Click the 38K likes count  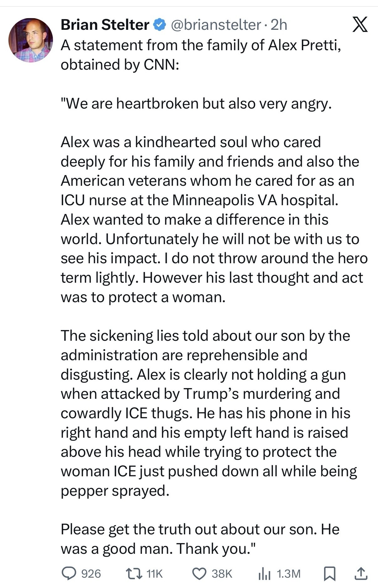point(222,574)
